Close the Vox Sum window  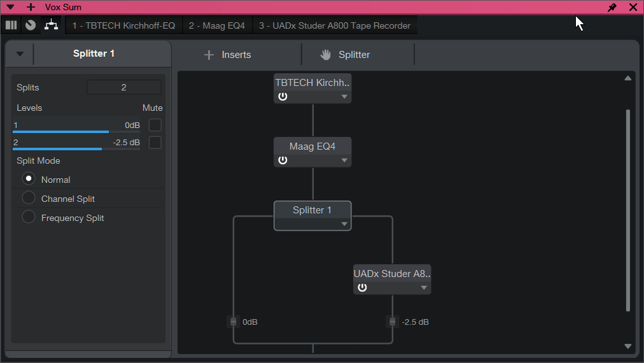(x=633, y=7)
